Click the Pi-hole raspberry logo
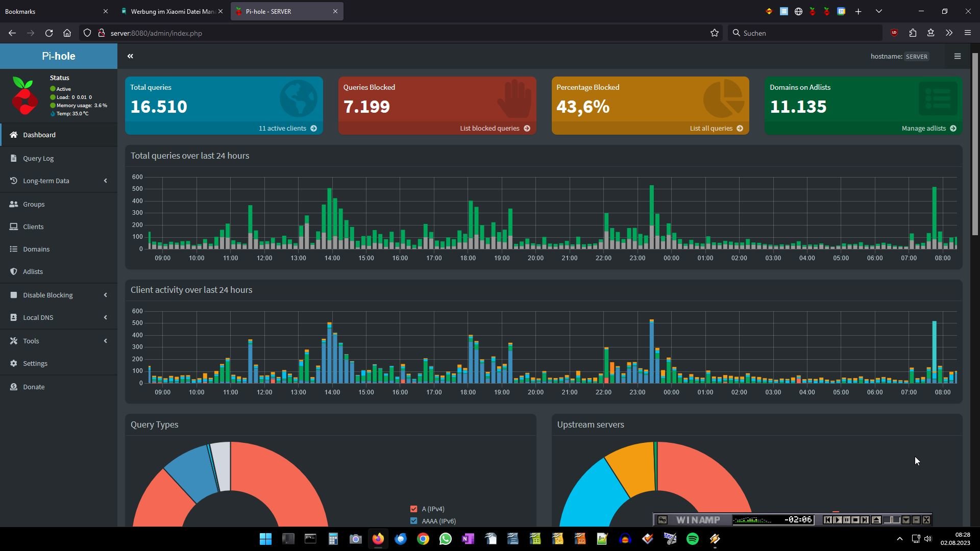This screenshot has width=980, height=551. pyautogui.click(x=24, y=96)
